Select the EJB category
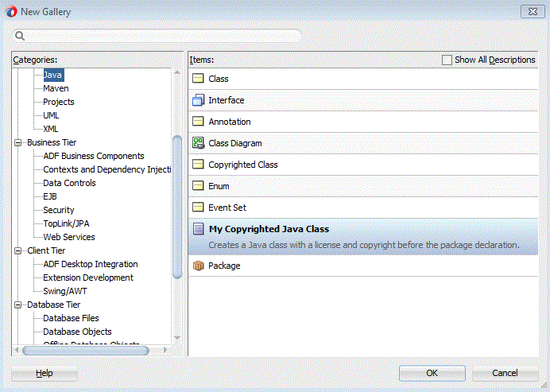The width and height of the screenshot is (550, 392). 50,196
